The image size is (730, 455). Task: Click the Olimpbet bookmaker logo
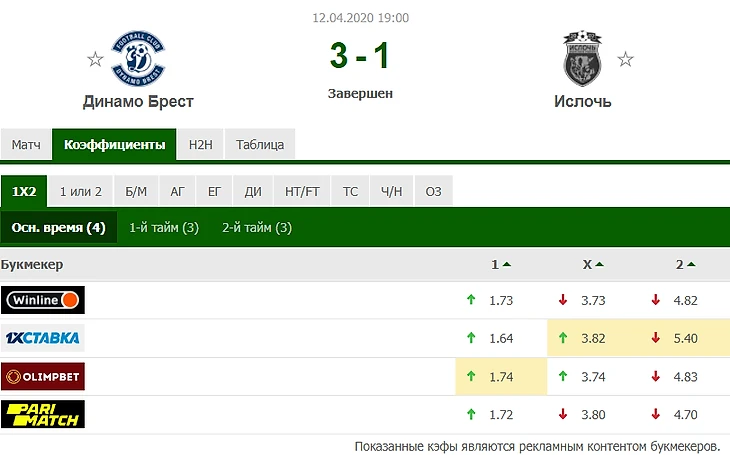(43, 376)
